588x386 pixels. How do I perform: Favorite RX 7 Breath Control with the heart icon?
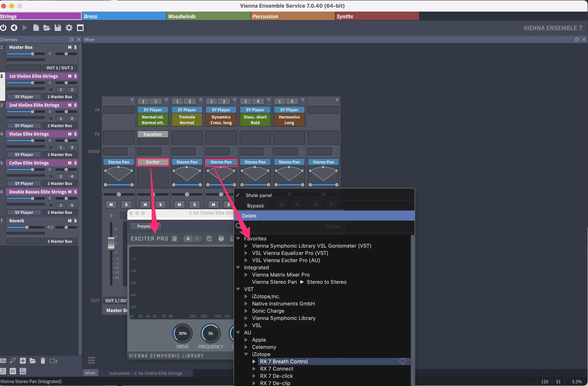[402, 361]
